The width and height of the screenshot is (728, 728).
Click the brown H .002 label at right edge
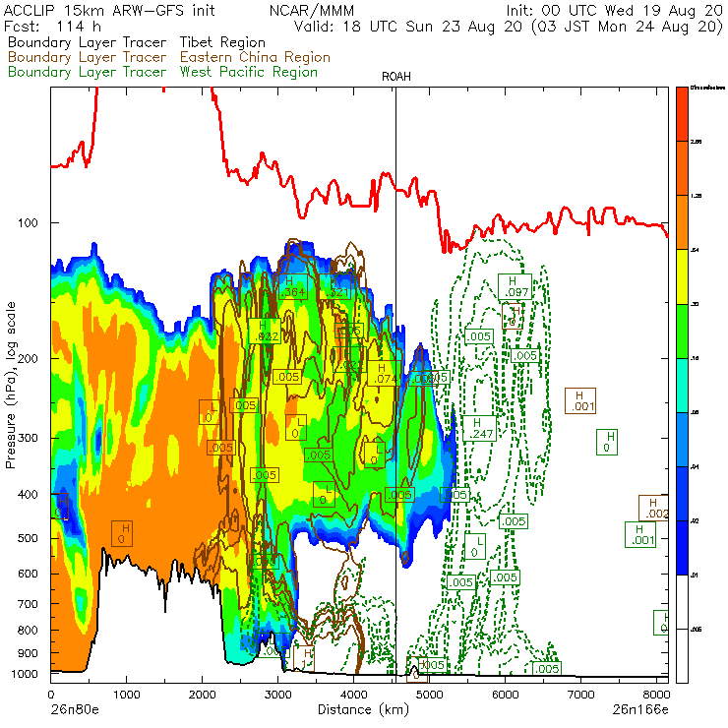click(653, 508)
